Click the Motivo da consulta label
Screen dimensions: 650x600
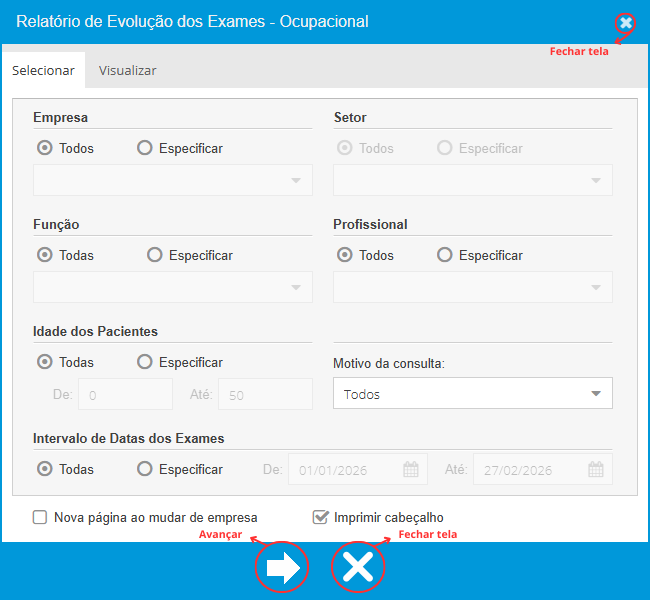point(389,363)
